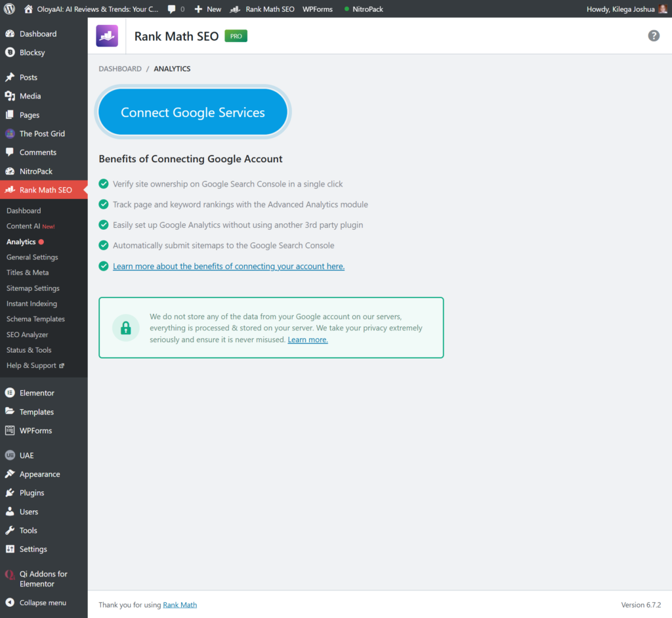Screen dimensions: 672x618
Task: Open Sitemap Settings submenu item
Action: pos(33,288)
